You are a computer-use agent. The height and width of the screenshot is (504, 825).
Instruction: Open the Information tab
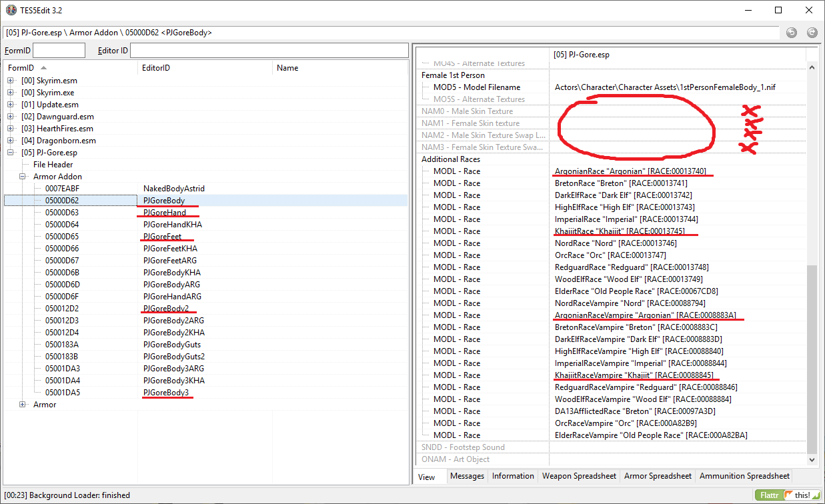pyautogui.click(x=513, y=476)
